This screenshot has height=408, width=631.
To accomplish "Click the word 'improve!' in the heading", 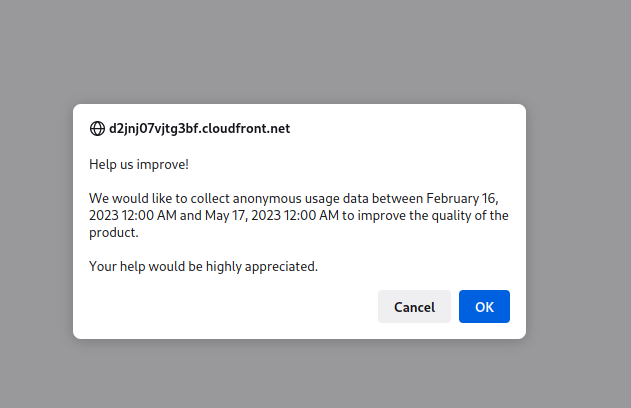I will (x=163, y=165).
